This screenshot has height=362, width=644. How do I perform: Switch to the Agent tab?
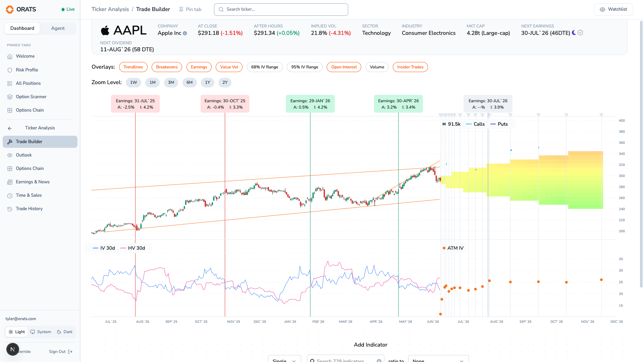(58, 28)
